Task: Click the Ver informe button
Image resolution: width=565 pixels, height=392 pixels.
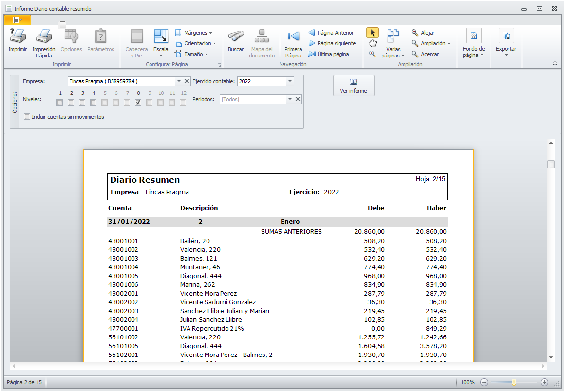Action: 354,86
